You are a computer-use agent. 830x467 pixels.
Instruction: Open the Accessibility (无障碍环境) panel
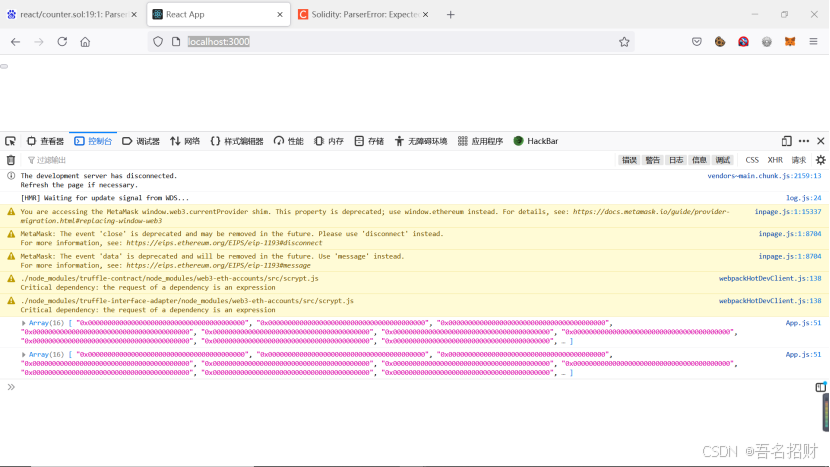pos(421,141)
